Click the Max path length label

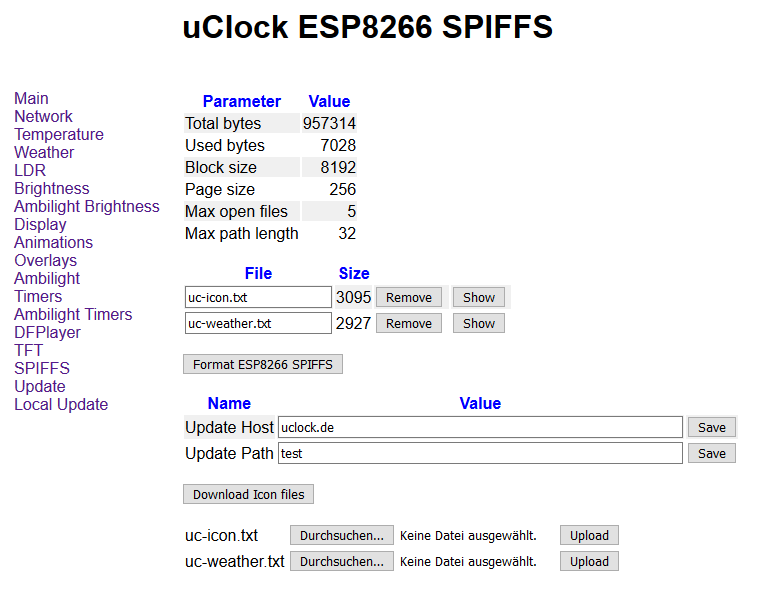tap(242, 233)
